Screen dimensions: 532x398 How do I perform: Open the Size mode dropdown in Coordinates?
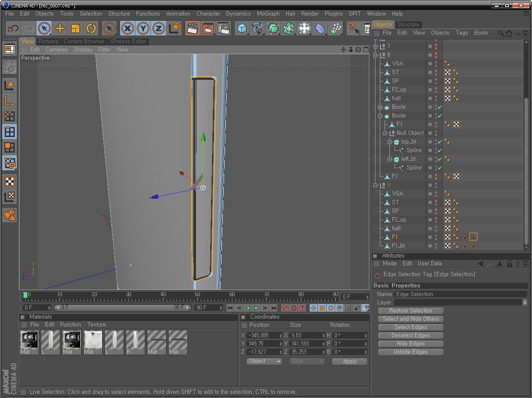(307, 361)
